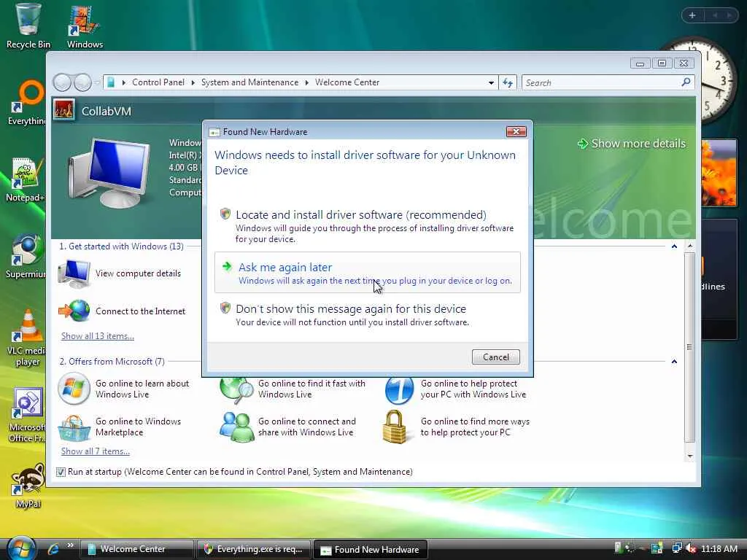Close the Found New Hardware dialog
The height and width of the screenshot is (560, 747).
click(516, 131)
